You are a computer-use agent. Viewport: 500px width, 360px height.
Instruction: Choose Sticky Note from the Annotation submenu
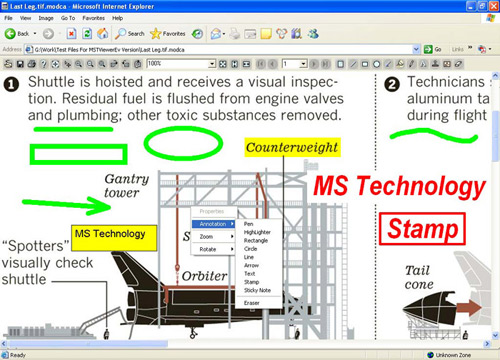point(257,290)
